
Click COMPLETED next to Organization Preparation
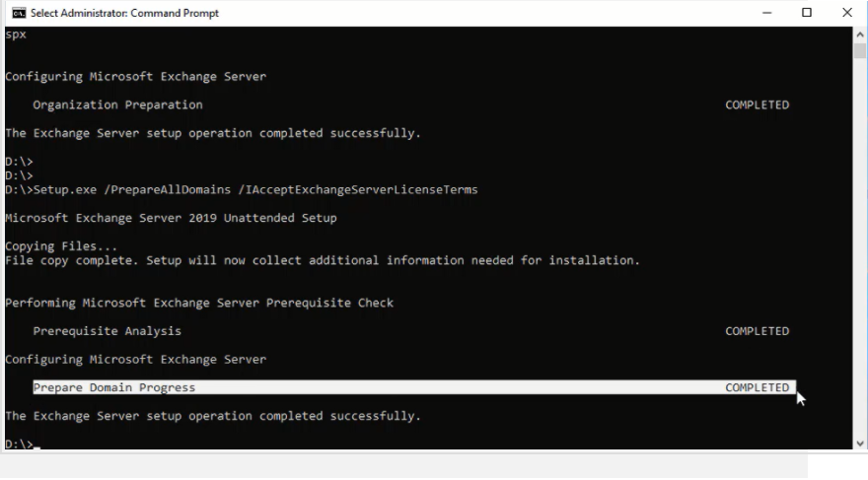pos(757,104)
